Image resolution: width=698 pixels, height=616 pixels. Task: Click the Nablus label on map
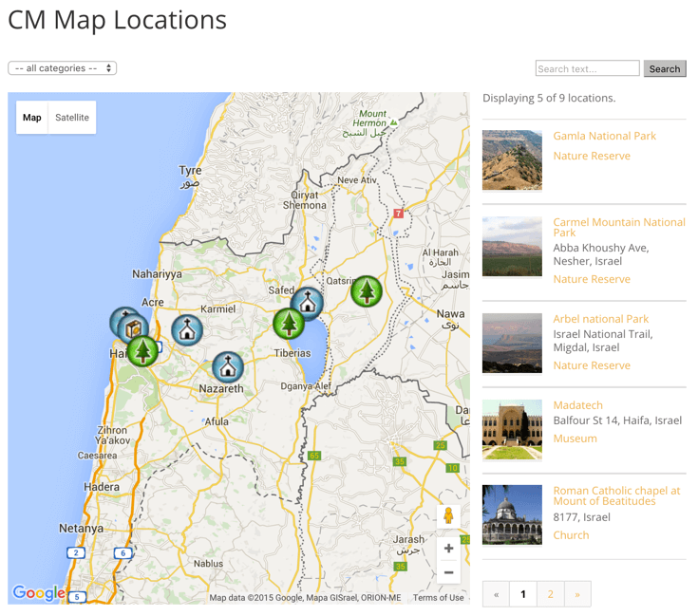(x=208, y=564)
